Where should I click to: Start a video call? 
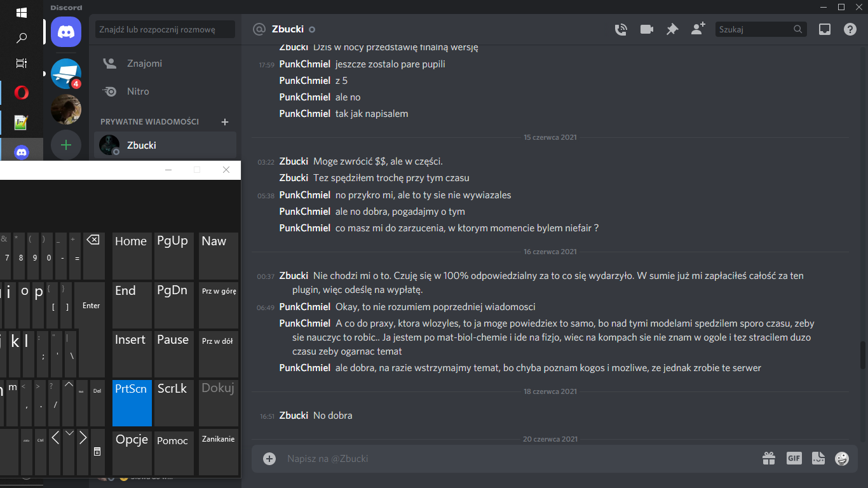647,29
